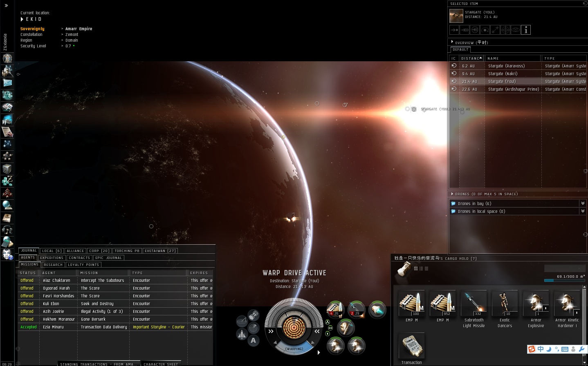Viewport: 588px width, 366px height.
Task: Toggle the propulsion module with the blue flame
Action: coord(377,310)
